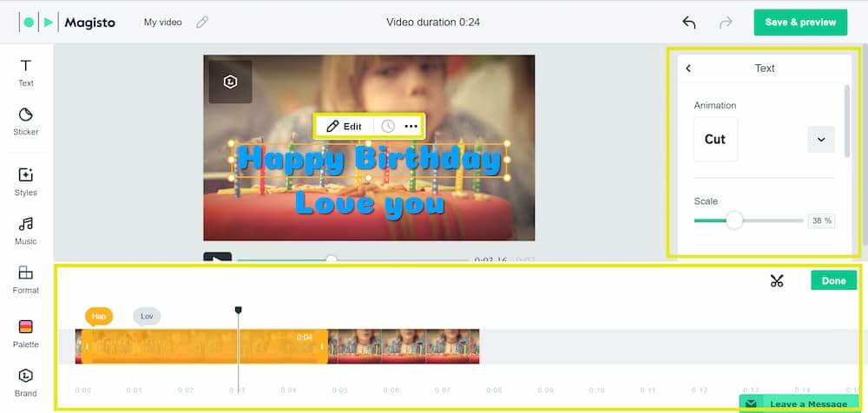Select the Text tool in sidebar
Image resolution: width=868 pixels, height=413 pixels.
coord(26,72)
